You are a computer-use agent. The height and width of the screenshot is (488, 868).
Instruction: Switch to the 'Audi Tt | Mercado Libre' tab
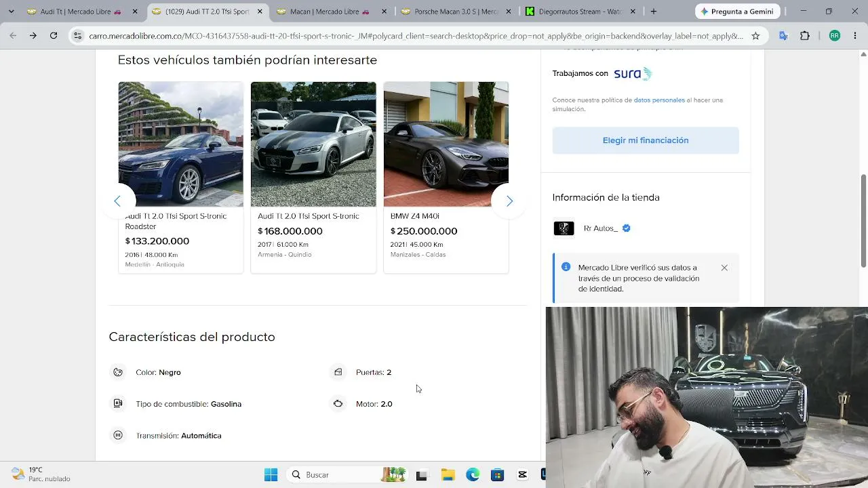81,12
